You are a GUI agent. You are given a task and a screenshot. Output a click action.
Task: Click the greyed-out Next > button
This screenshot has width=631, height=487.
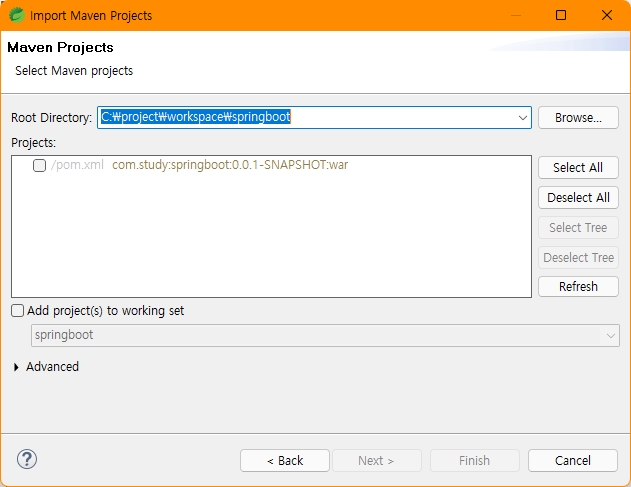[x=377, y=460]
